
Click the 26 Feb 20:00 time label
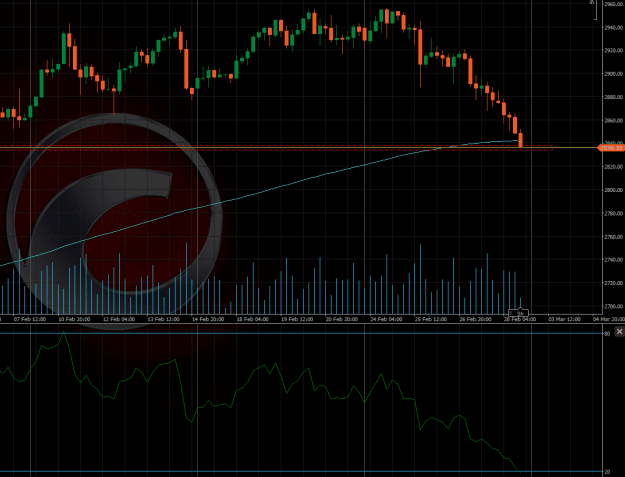(475, 319)
